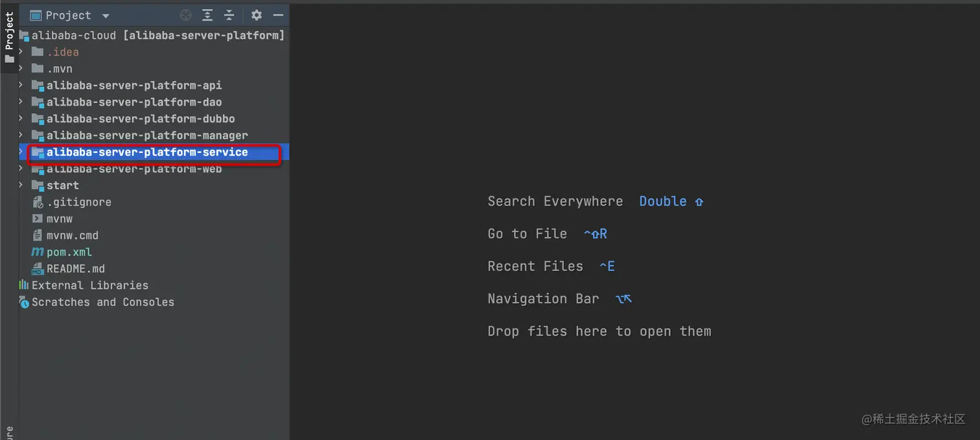Open the Project panel gear settings
Viewport: 980px width, 440px height.
tap(257, 15)
